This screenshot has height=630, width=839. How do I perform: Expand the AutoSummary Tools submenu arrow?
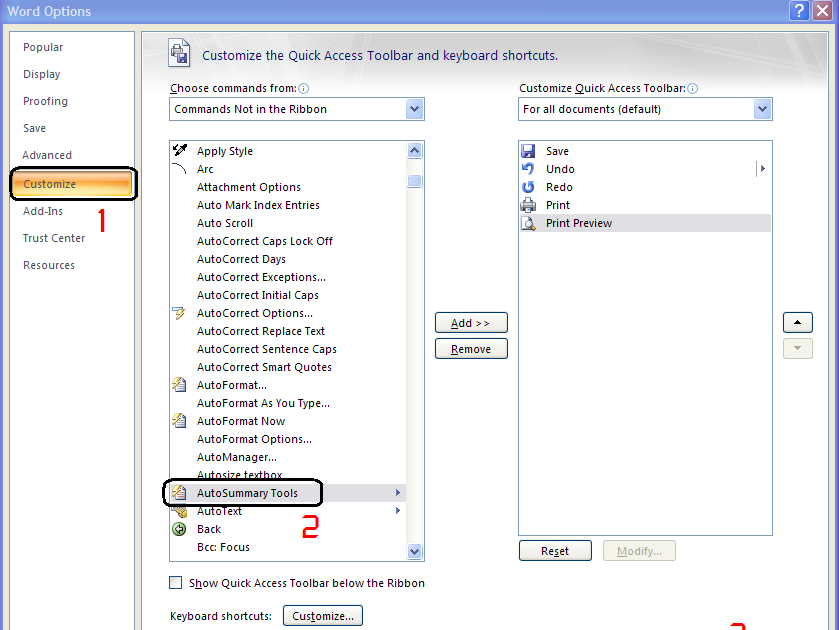click(x=398, y=492)
